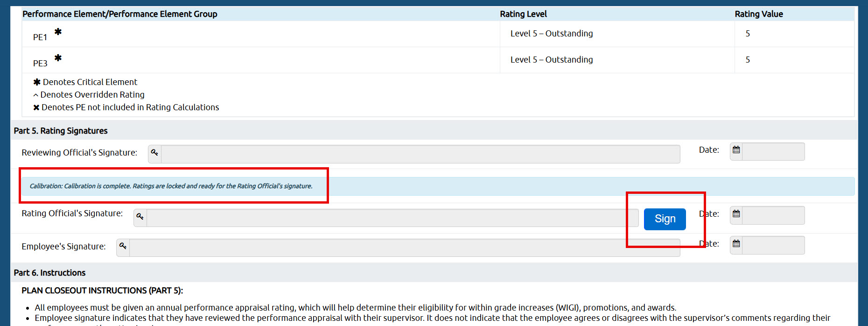Click the 'Part 5. Rating Signatures' heading
The image size is (868, 326).
pyautogui.click(x=61, y=131)
